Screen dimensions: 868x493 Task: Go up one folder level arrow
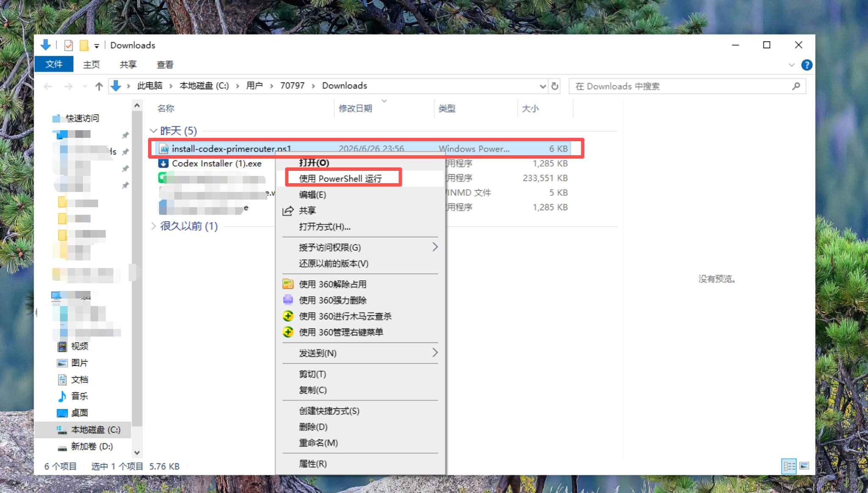pos(99,86)
